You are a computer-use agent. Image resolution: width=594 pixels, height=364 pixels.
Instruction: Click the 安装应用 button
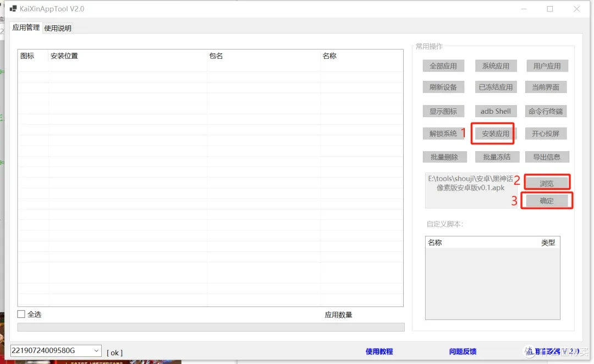point(496,133)
